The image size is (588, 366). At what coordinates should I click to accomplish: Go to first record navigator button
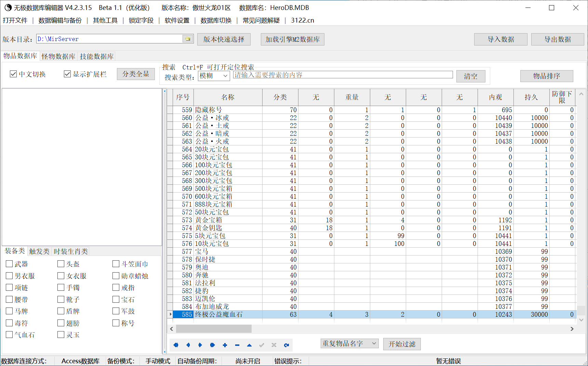176,345
